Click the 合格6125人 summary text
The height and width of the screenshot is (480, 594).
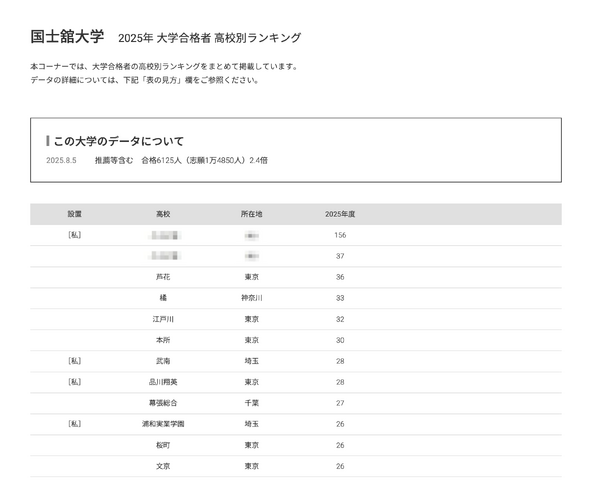coord(205,161)
